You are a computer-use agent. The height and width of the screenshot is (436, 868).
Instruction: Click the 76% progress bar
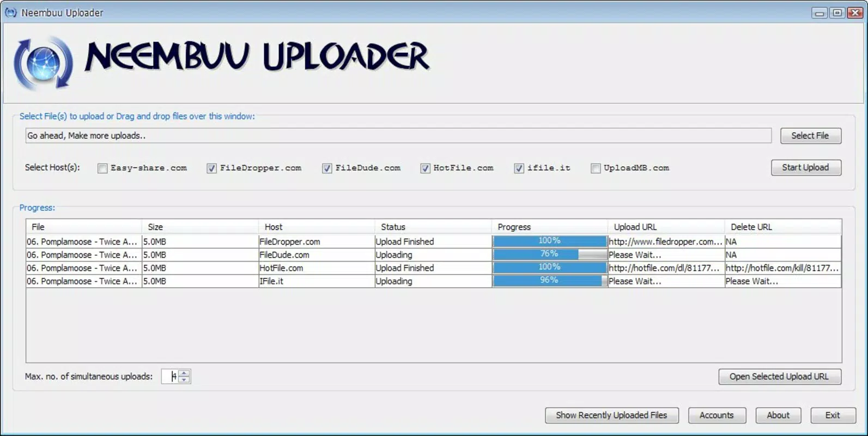[550, 255]
